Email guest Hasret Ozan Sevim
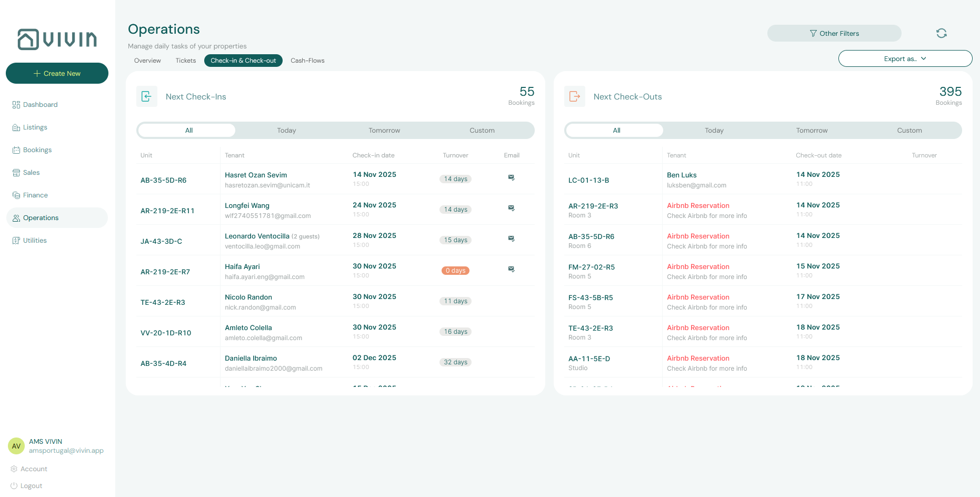 [x=511, y=178]
